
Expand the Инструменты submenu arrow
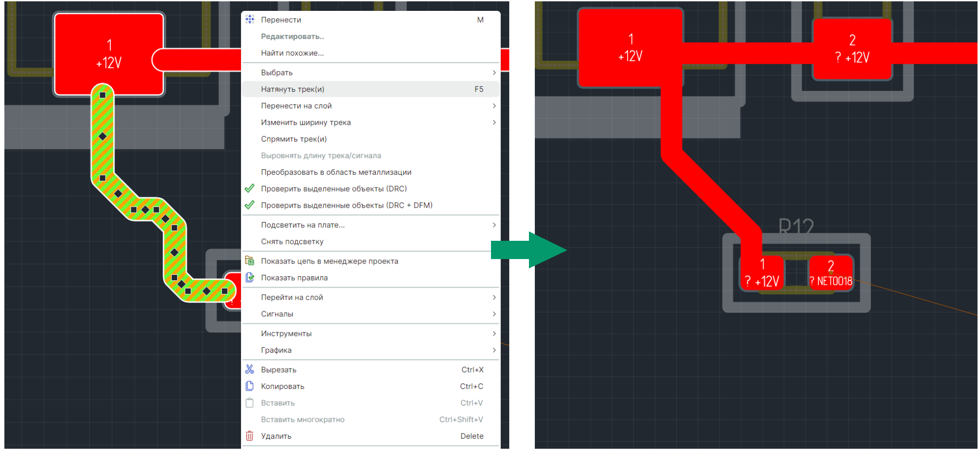pyautogui.click(x=494, y=334)
